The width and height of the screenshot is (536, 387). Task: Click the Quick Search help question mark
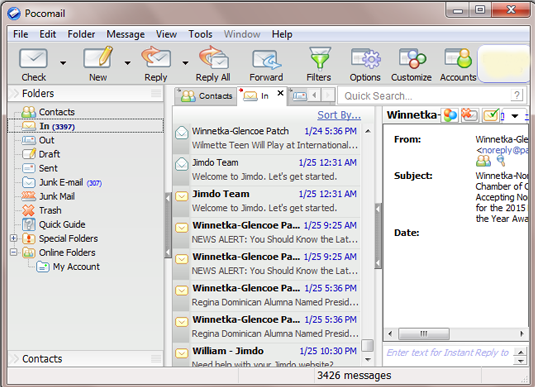tap(517, 95)
